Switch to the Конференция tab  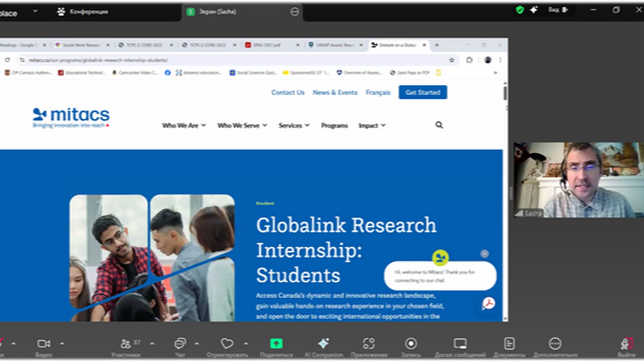pyautogui.click(x=83, y=12)
